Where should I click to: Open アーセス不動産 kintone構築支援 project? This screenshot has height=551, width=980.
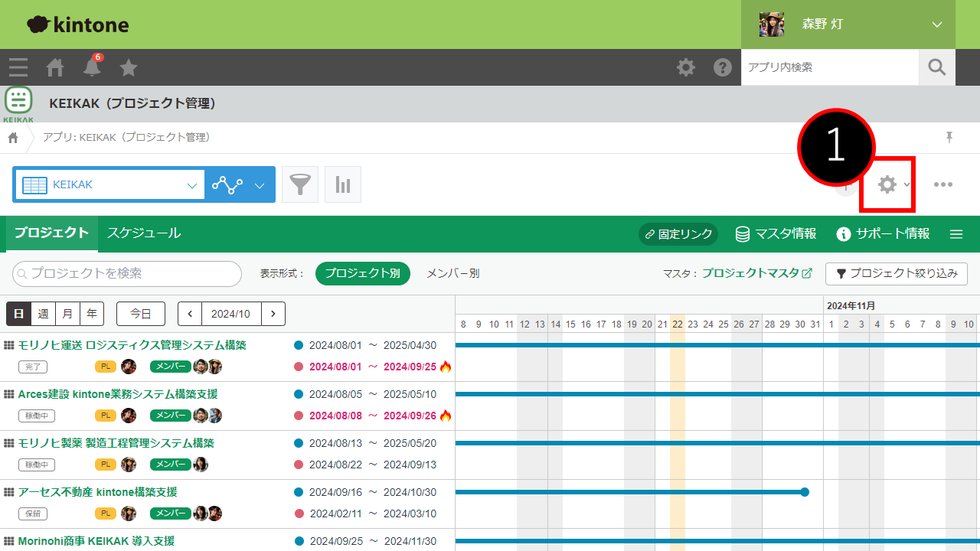pos(98,492)
